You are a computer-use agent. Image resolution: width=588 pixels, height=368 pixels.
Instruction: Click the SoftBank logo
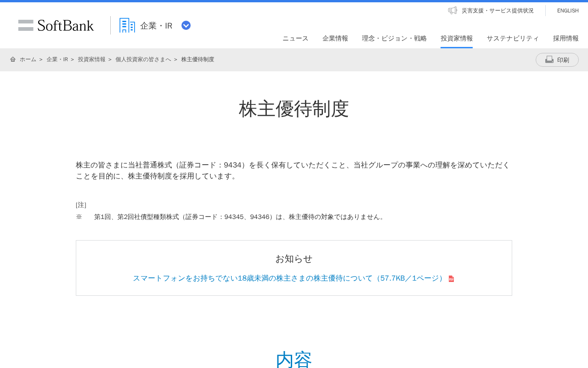56,25
